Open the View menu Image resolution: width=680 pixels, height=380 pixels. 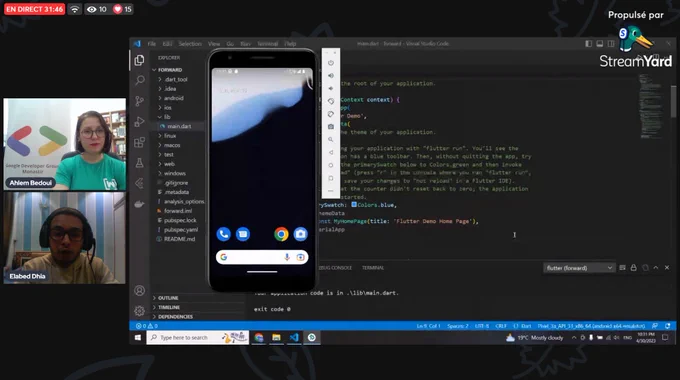(x=214, y=44)
